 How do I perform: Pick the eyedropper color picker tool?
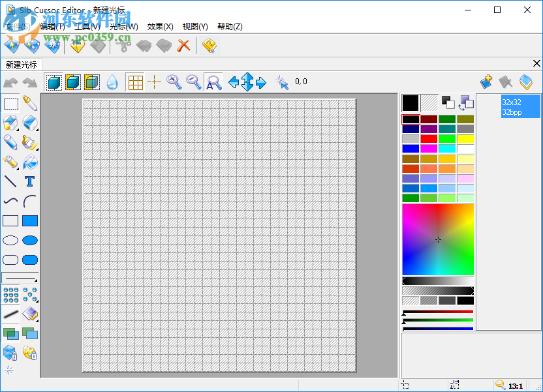click(x=29, y=103)
